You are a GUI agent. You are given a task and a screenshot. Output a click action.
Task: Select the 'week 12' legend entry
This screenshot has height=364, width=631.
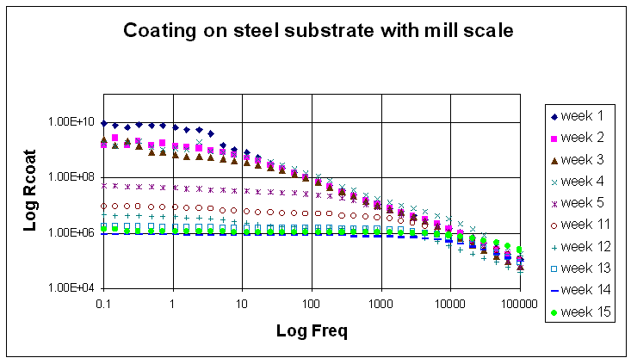tap(580, 247)
